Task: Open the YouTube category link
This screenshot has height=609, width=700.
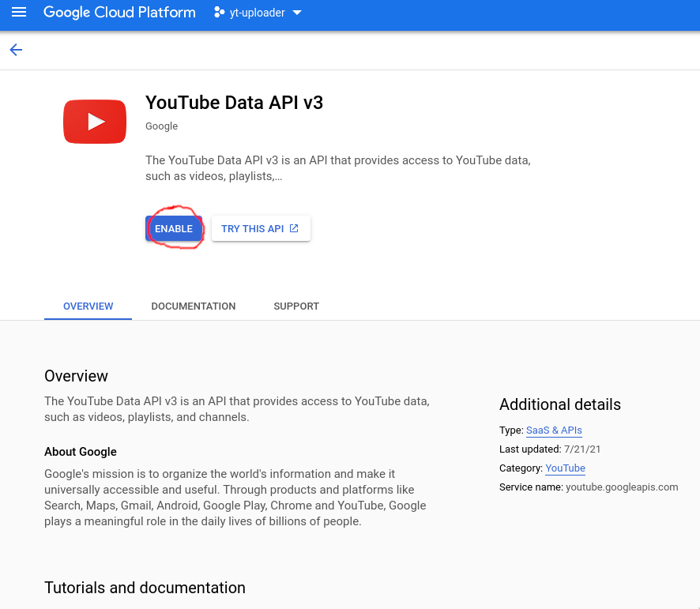Action: pyautogui.click(x=565, y=468)
